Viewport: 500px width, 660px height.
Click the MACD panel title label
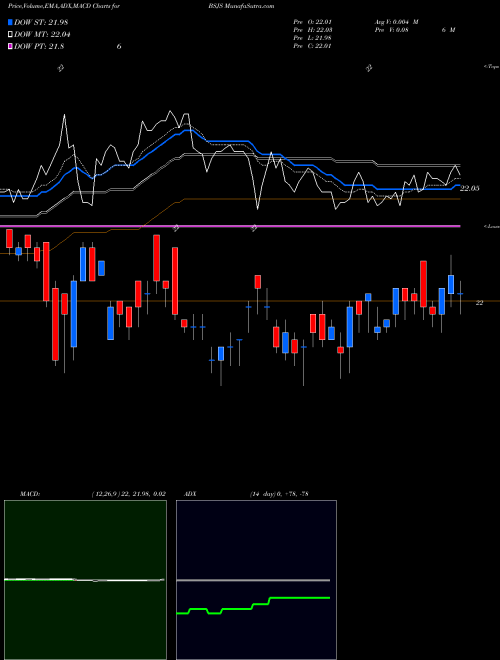coord(30,494)
